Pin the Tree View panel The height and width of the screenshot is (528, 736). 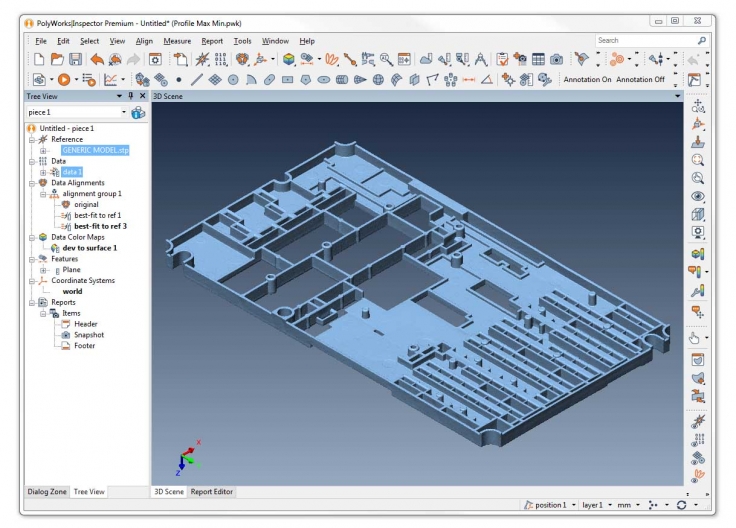(130, 96)
